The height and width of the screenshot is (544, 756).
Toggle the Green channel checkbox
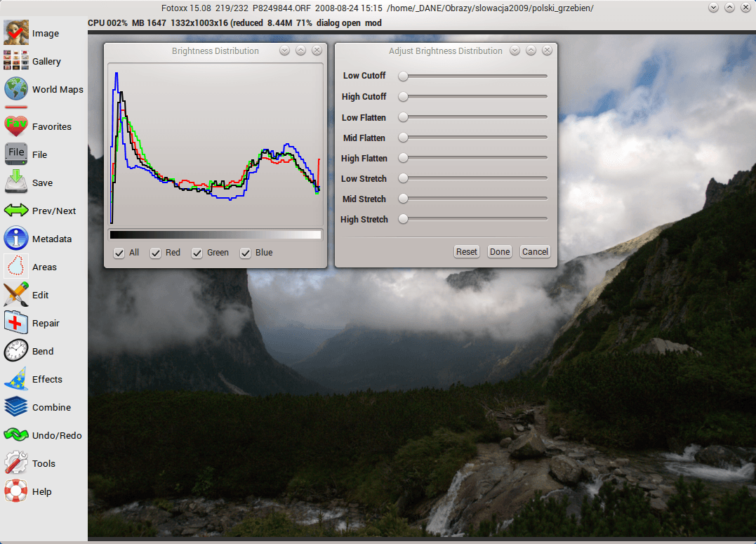click(197, 253)
